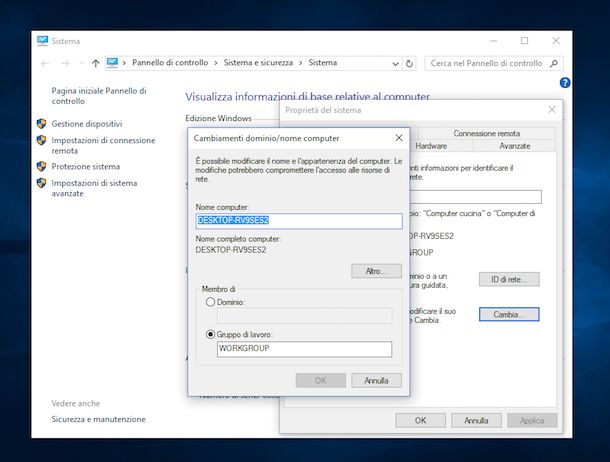
Task: Expand chevron after Sistema e sicurezza
Action: point(300,63)
